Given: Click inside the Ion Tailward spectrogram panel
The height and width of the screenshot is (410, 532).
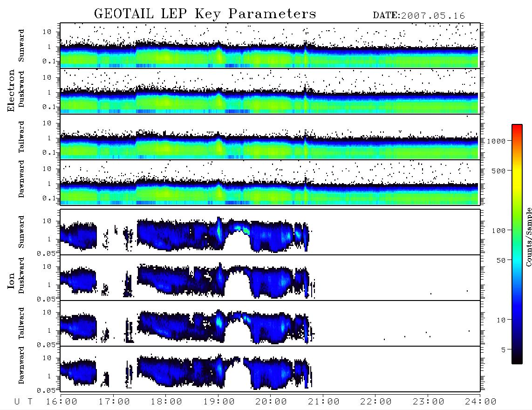Looking at the screenshot, I should pos(270,323).
